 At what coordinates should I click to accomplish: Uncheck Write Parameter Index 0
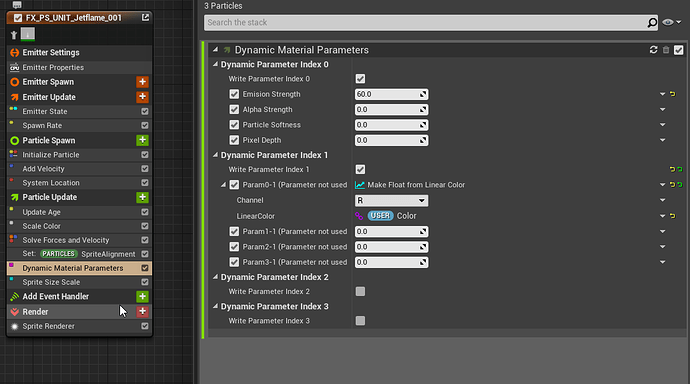click(x=360, y=79)
